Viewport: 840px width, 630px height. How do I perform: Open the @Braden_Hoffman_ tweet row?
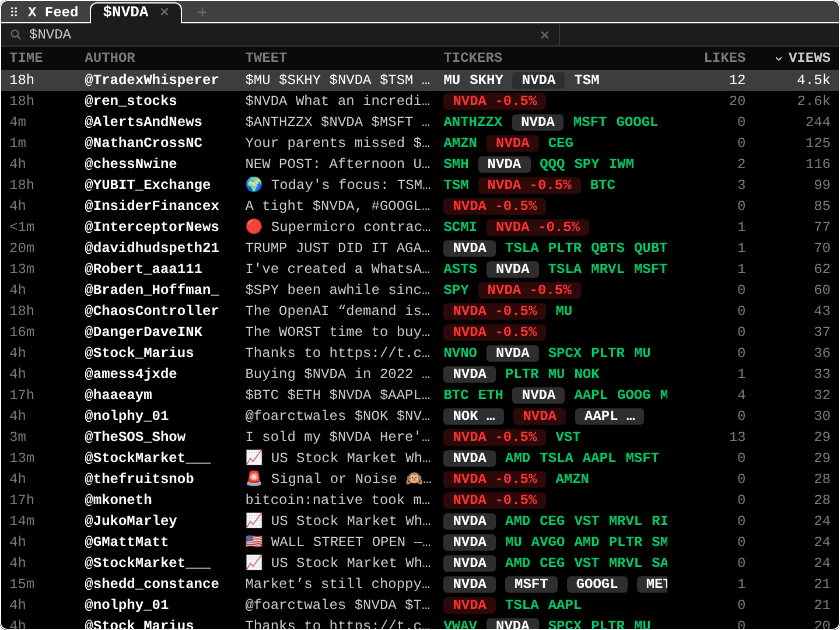point(420,290)
